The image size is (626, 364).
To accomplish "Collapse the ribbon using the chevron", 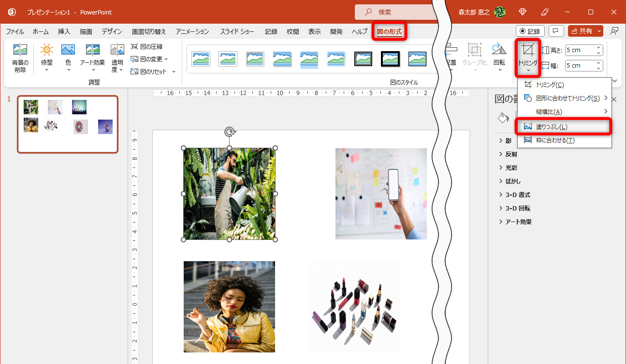I will (x=615, y=81).
